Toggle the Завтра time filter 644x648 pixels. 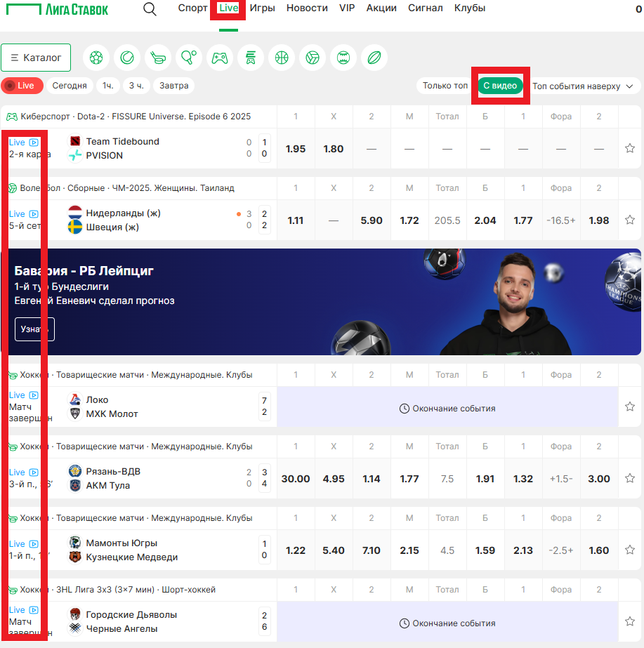tap(173, 86)
